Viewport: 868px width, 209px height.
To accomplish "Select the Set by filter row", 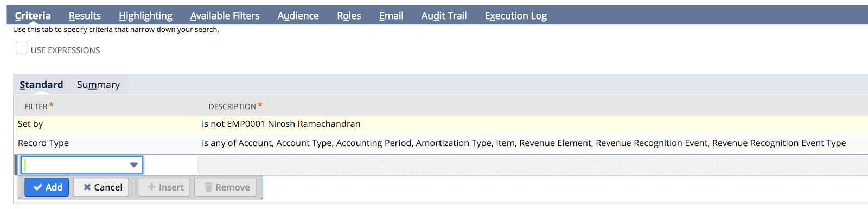I will 441,124.
